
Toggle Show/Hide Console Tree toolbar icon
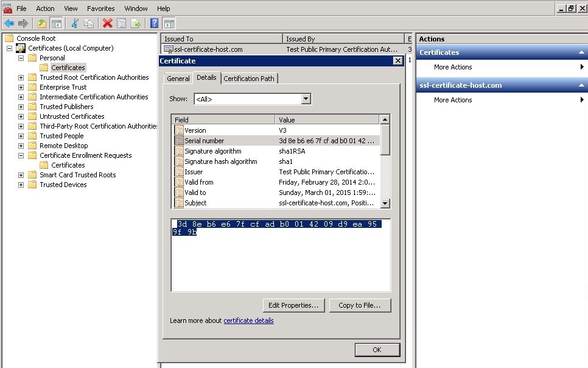56,23
